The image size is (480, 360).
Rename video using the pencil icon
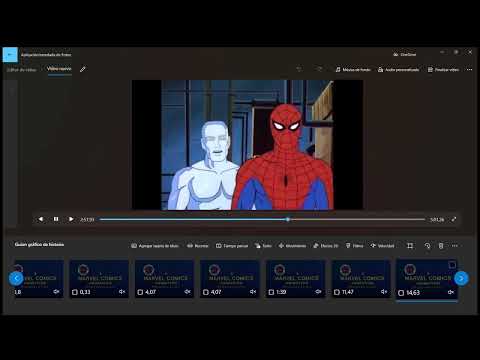(83, 69)
